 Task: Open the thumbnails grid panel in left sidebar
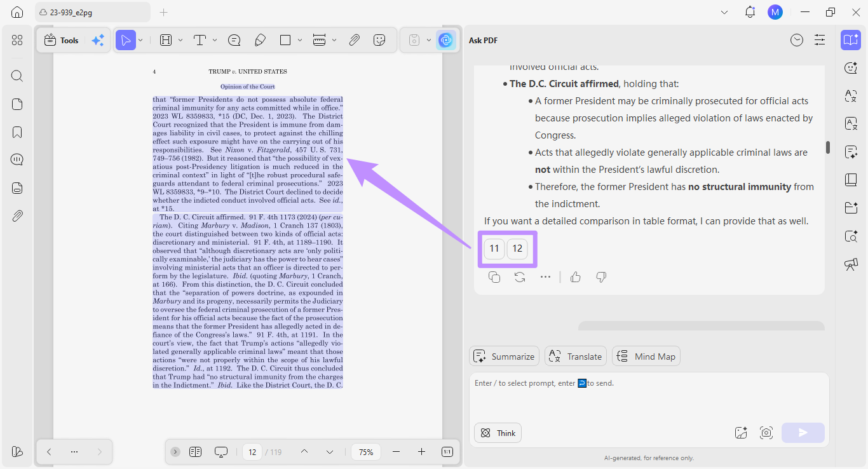pos(17,40)
